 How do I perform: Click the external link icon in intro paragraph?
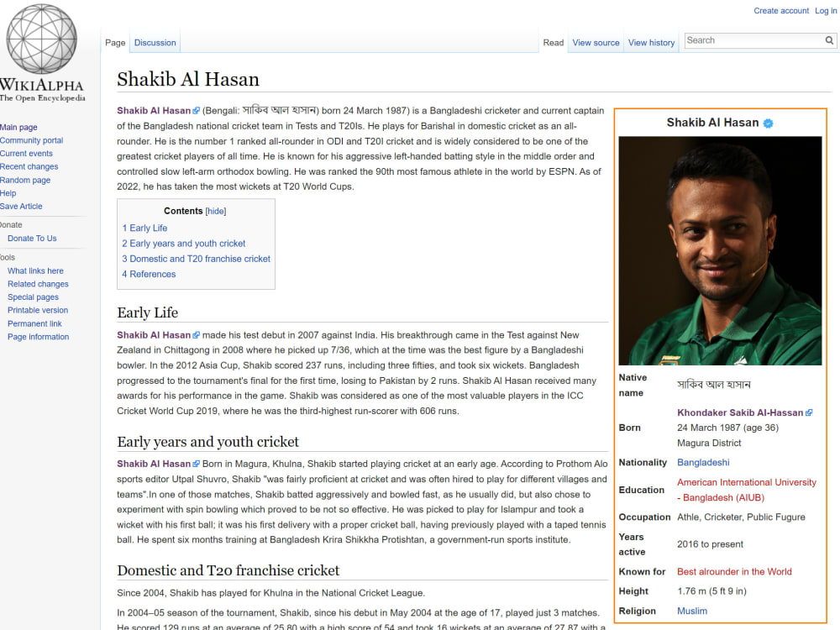[196, 111]
